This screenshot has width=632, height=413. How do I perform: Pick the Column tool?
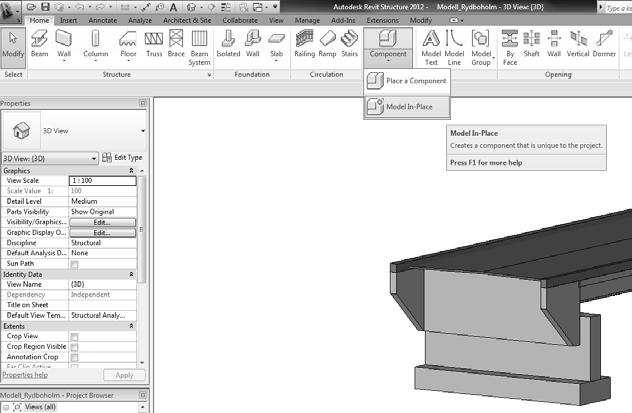pyautogui.click(x=96, y=45)
